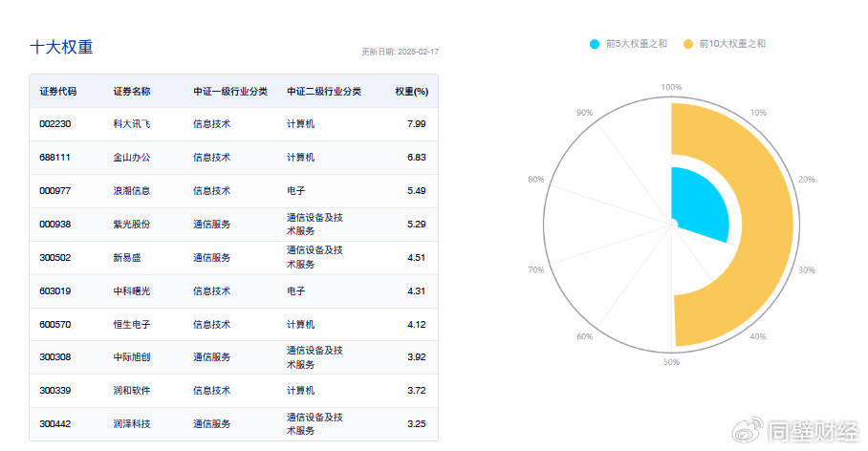Click the 权重(%) column header
Viewport: 868px width, 451px height.
[411, 92]
